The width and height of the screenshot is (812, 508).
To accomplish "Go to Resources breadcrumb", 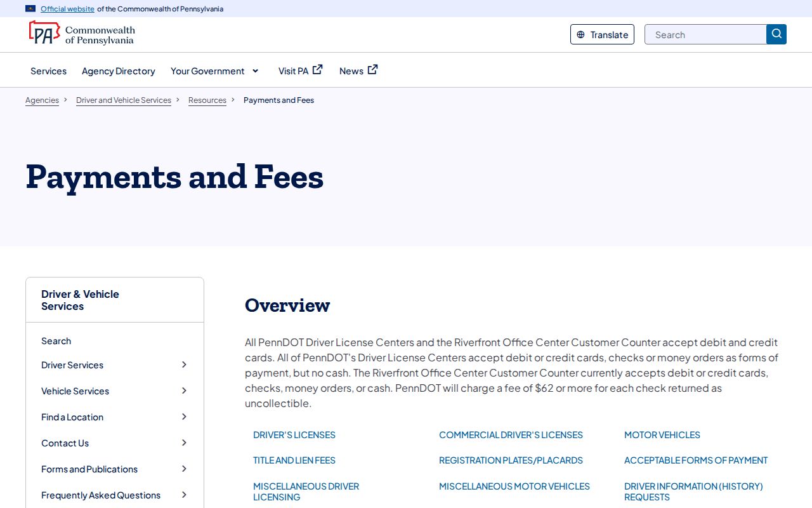I will (x=207, y=100).
